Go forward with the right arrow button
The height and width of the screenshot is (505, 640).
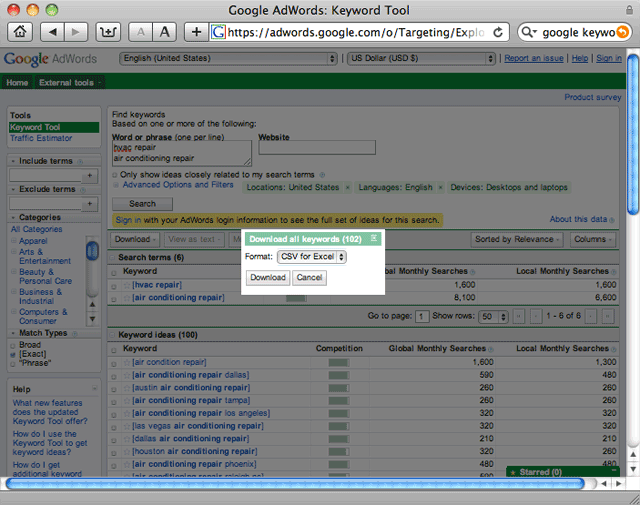pyautogui.click(x=76, y=32)
